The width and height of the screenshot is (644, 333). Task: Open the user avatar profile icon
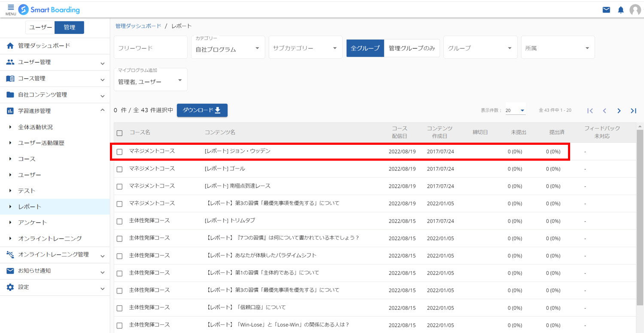635,10
